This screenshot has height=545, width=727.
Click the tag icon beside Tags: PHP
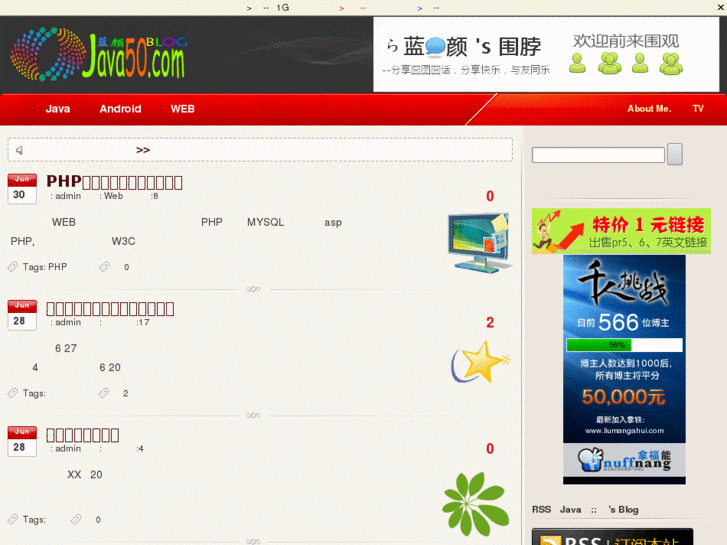[x=13, y=267]
